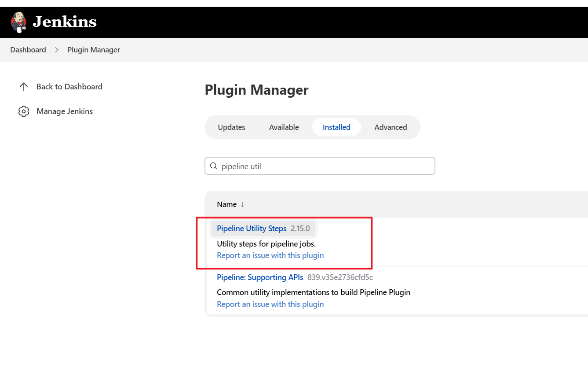The width and height of the screenshot is (588, 365).
Task: Click the sort arrow next to Name
Action: [x=242, y=204]
